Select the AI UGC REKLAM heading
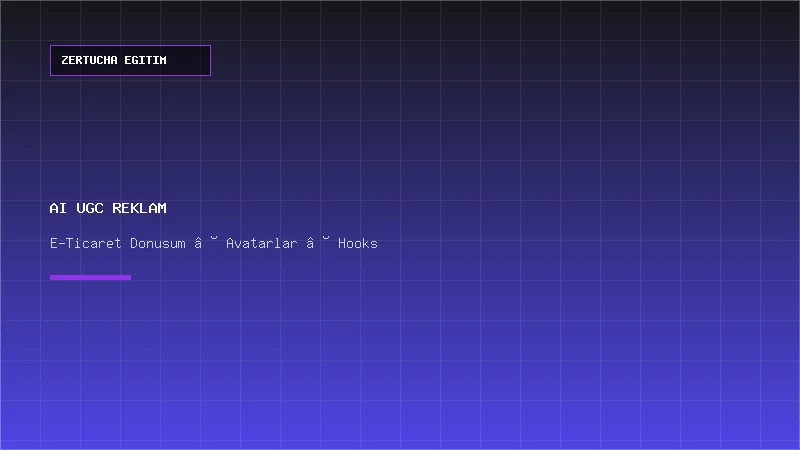This screenshot has height=450, width=800. 108,208
